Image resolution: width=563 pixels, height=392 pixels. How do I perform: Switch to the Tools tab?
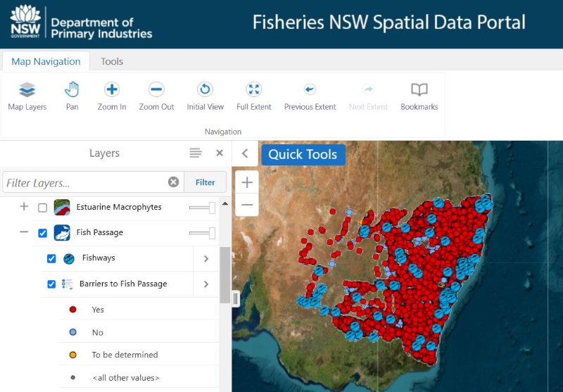(112, 61)
